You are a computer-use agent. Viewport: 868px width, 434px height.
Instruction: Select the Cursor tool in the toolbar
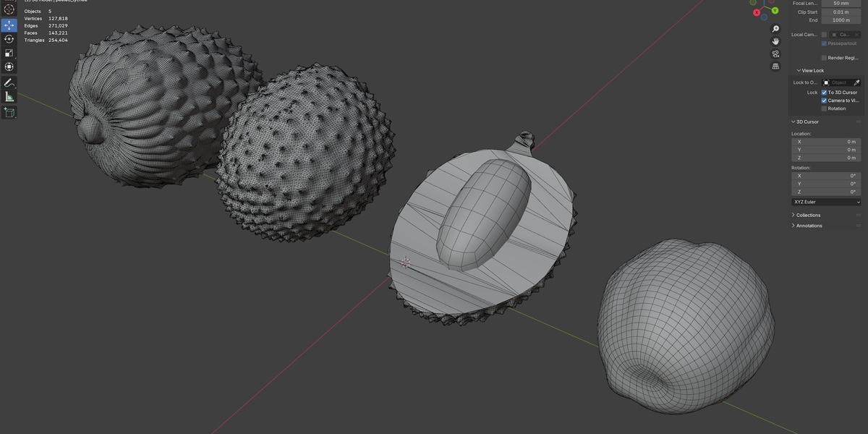pyautogui.click(x=9, y=10)
